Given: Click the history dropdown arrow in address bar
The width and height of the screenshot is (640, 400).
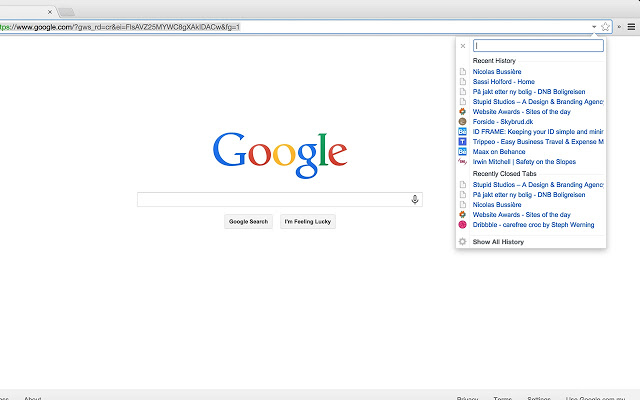Looking at the screenshot, I should click(594, 27).
